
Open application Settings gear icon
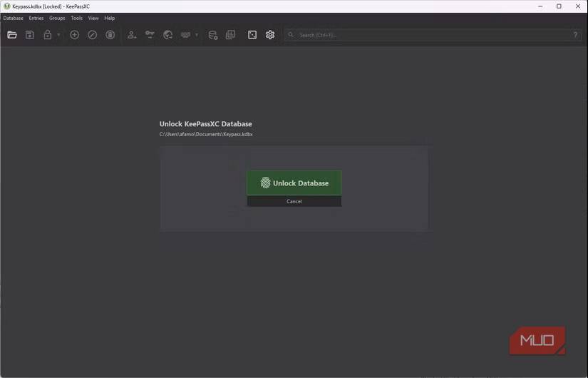(270, 35)
